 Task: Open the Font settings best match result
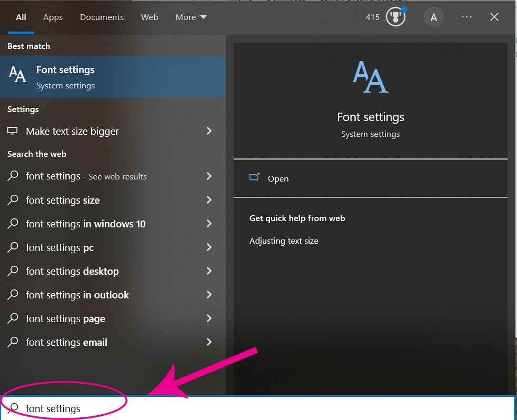coord(113,77)
